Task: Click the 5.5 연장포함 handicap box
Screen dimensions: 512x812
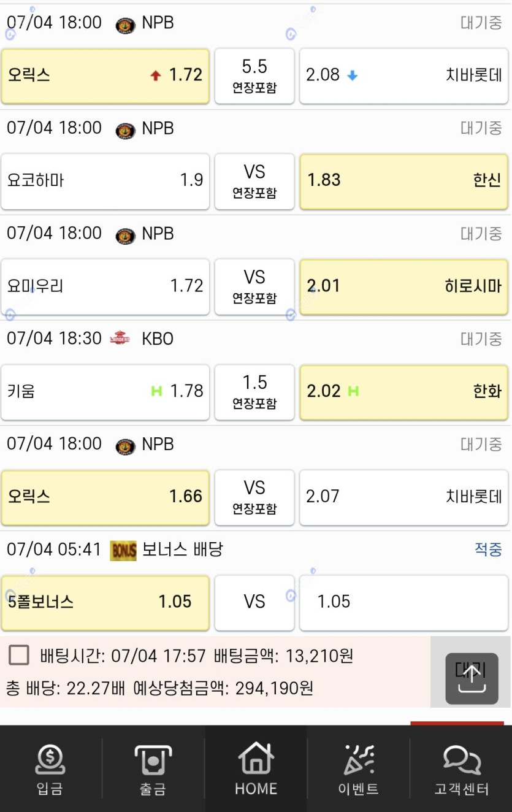Action: (254, 76)
